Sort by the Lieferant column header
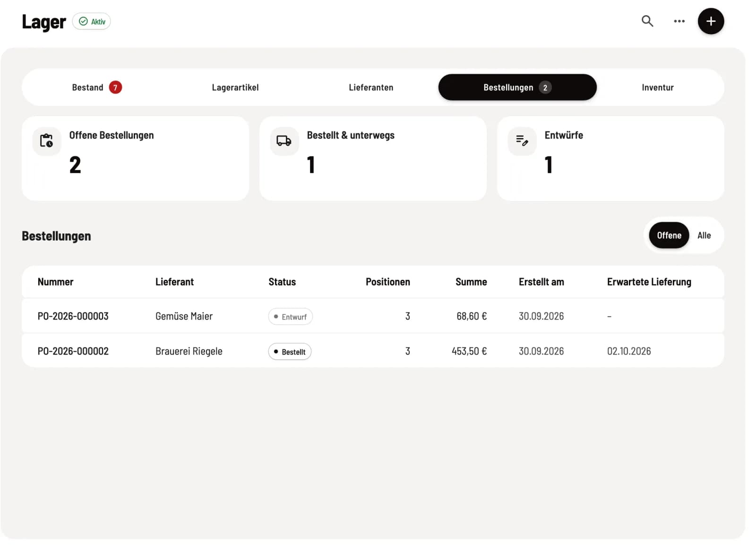Image resolution: width=756 pixels, height=545 pixels. [x=174, y=282]
